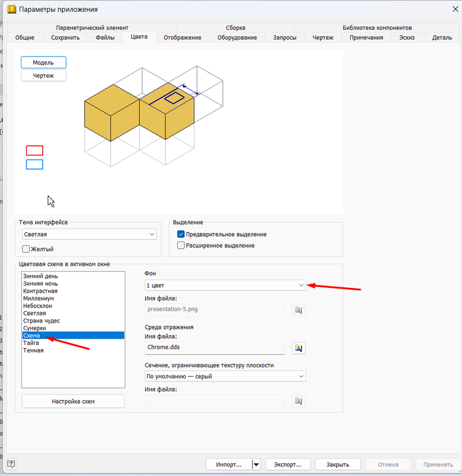Click the help question mark icon
The image size is (462, 476).
[11, 464]
